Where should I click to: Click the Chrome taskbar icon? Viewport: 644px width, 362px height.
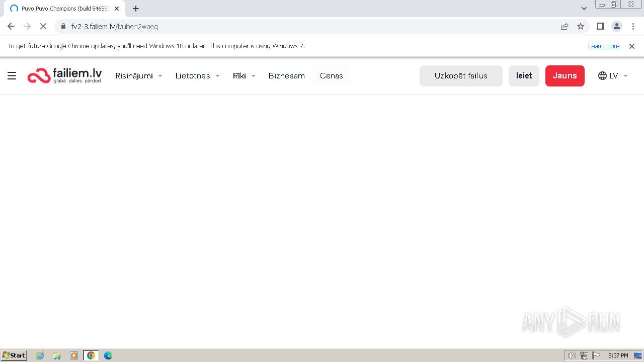(91, 355)
